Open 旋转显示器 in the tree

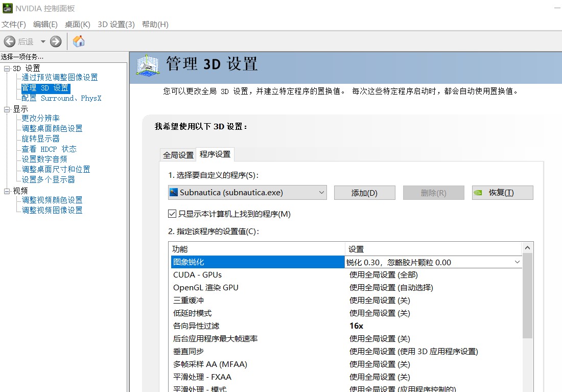click(x=40, y=139)
